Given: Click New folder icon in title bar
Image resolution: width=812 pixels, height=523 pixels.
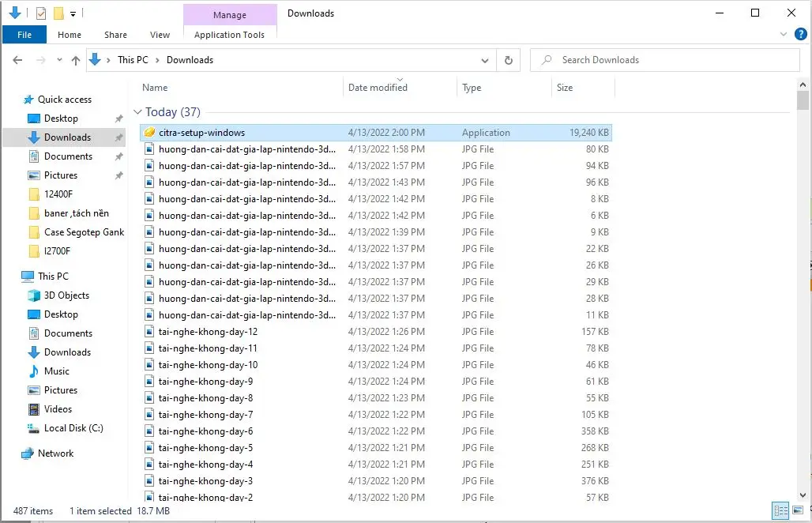Looking at the screenshot, I should coord(58,13).
